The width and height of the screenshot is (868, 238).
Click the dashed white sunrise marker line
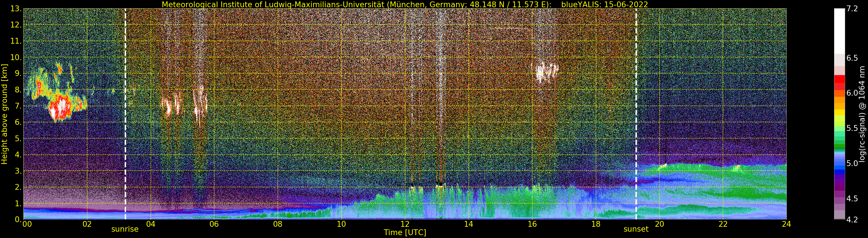(x=125, y=114)
